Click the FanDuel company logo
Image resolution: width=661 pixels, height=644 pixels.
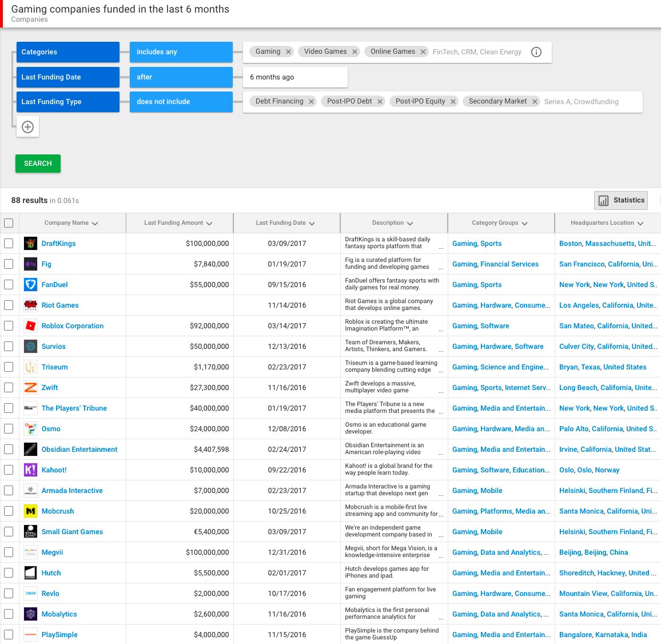point(30,285)
